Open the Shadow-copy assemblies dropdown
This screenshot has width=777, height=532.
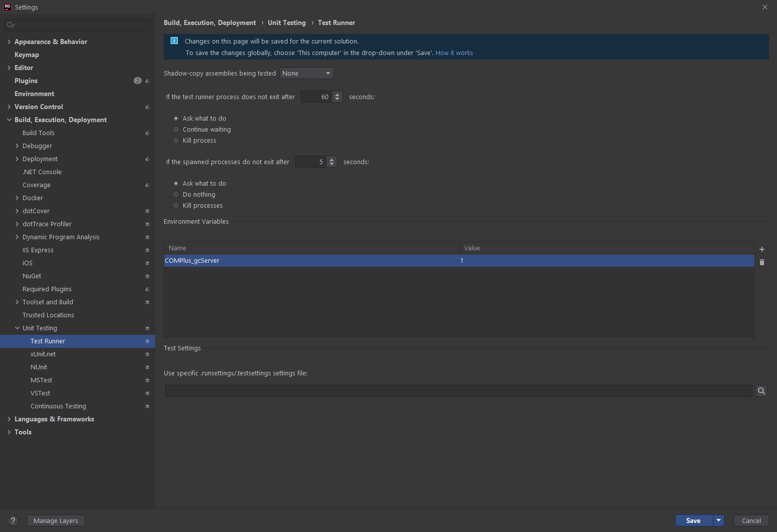(x=306, y=74)
